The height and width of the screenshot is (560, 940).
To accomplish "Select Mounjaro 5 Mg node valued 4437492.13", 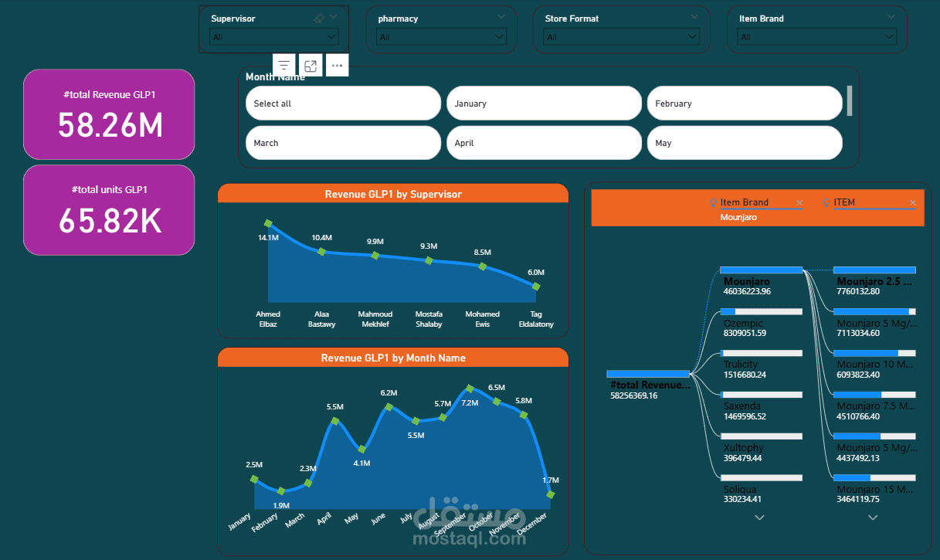I will tap(874, 448).
